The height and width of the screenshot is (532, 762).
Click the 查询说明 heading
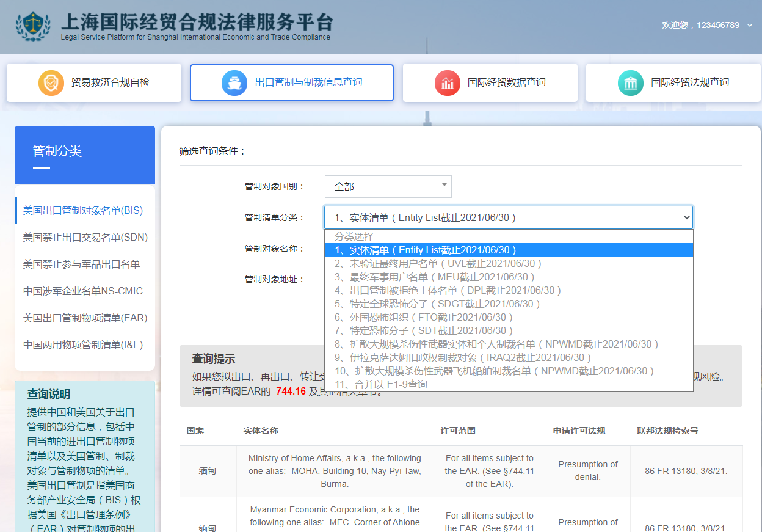pyautogui.click(x=48, y=395)
